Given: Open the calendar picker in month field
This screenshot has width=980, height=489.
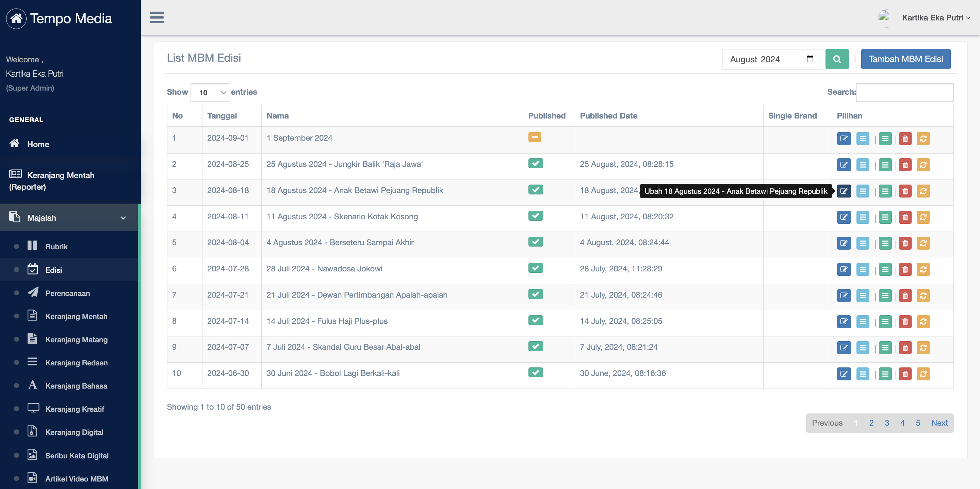Looking at the screenshot, I should click(810, 59).
